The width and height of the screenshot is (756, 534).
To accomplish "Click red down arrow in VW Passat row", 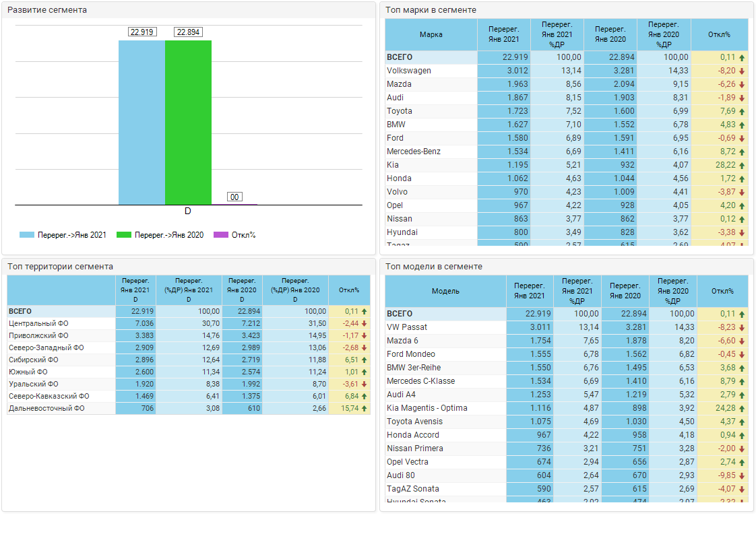I will click(x=742, y=327).
